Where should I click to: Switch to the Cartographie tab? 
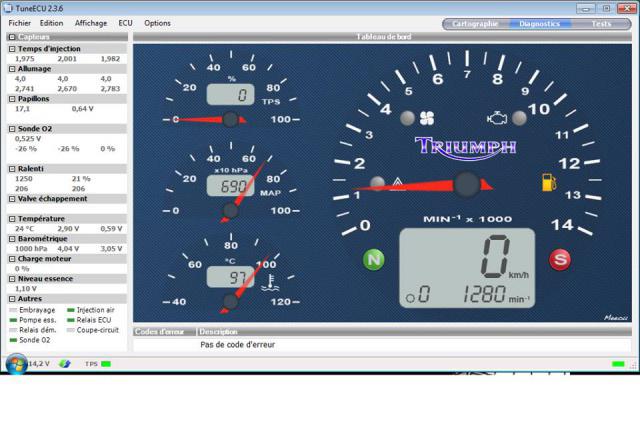pos(475,24)
